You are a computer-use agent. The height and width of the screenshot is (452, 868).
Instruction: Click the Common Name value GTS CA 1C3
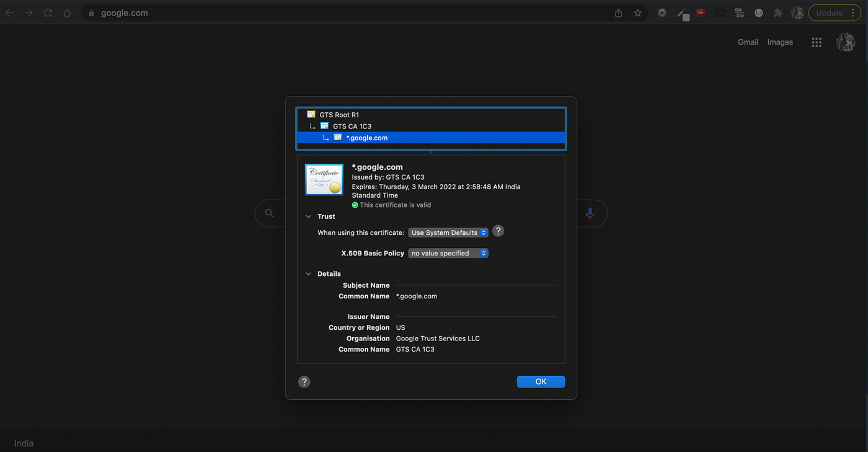(x=415, y=349)
